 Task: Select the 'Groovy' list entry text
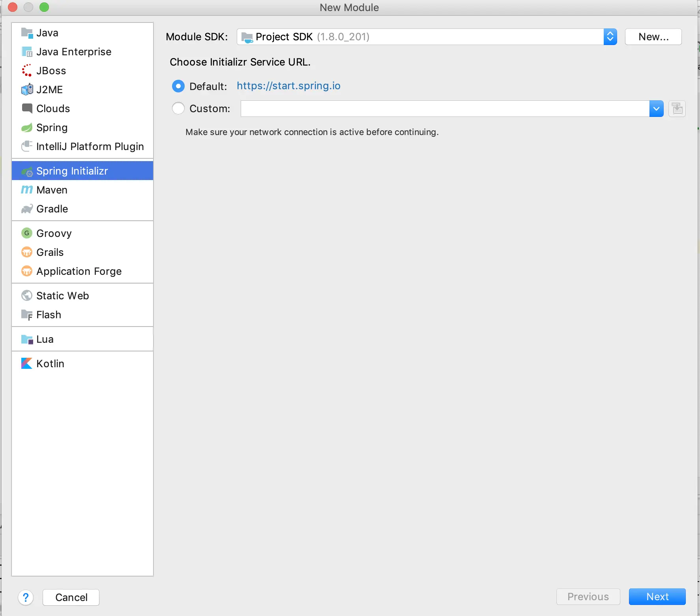coord(54,233)
